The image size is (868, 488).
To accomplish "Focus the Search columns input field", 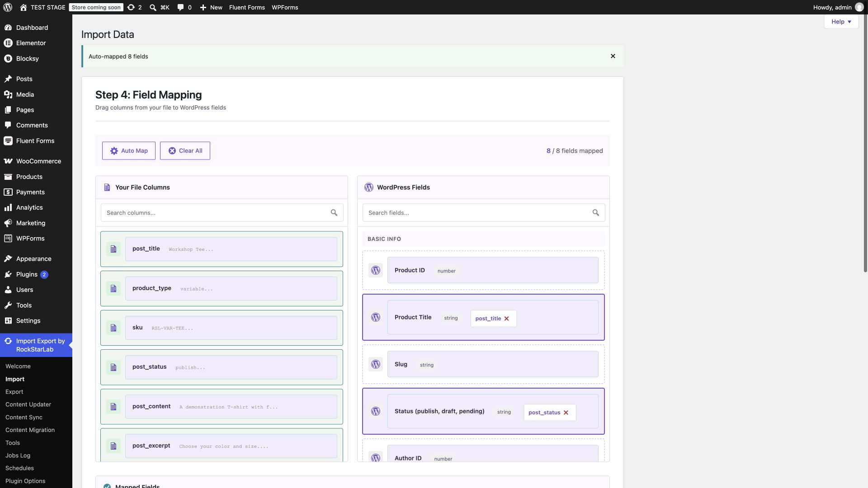I will tap(222, 213).
